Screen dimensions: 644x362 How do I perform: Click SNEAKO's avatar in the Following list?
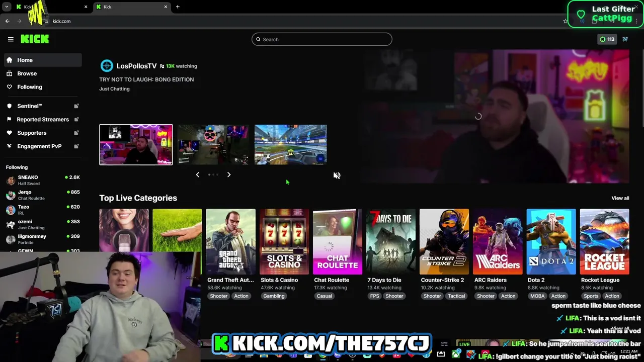click(x=11, y=180)
